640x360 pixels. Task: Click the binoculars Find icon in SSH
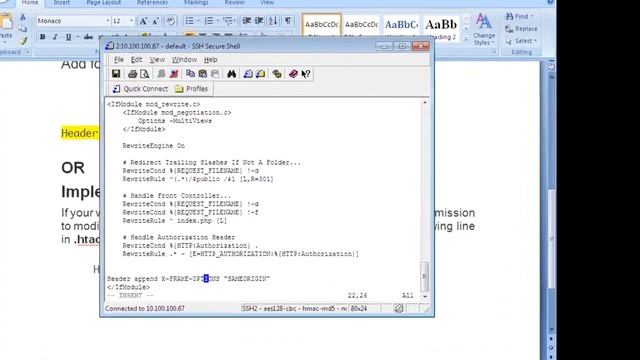[x=231, y=74]
